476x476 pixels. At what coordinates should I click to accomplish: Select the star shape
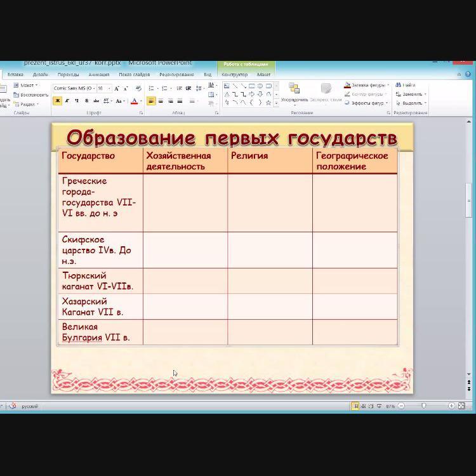click(268, 103)
